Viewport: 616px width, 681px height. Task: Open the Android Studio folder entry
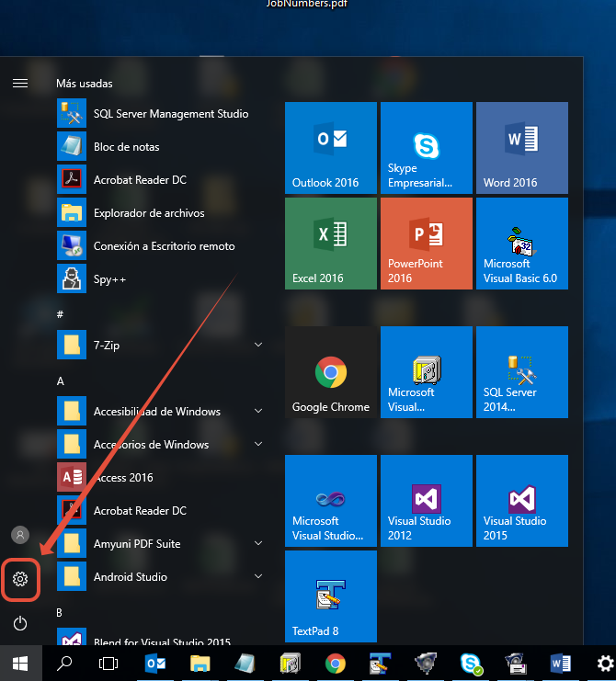pos(162,576)
